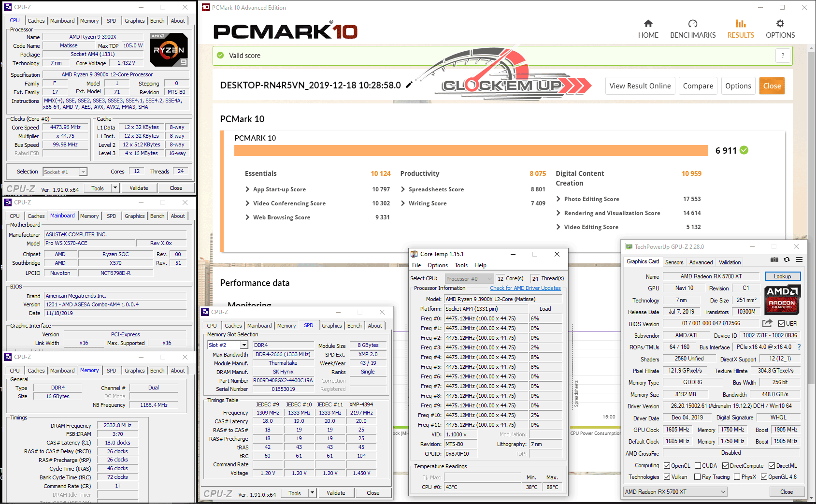The height and width of the screenshot is (504, 816).
Task: Expand the App Start-up Score row
Action: (x=248, y=189)
